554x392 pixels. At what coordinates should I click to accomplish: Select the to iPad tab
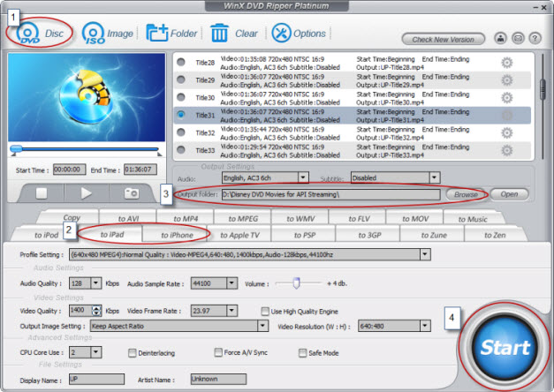coord(112,235)
